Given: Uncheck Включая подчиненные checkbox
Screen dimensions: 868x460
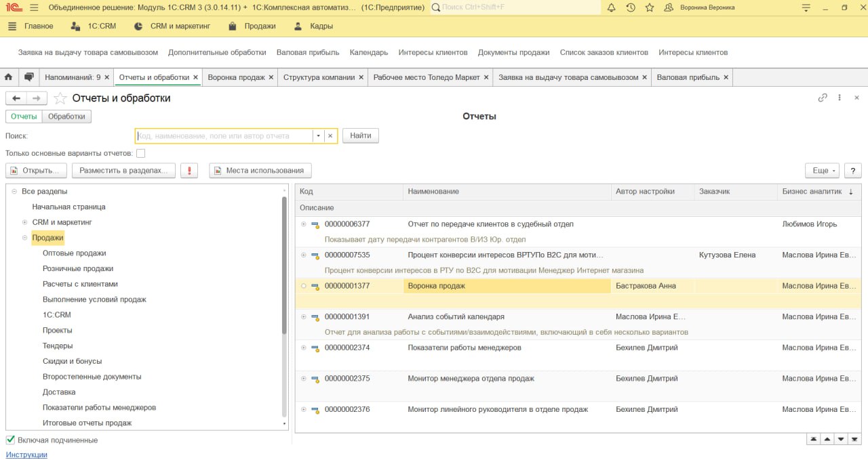Looking at the screenshot, I should coord(10,440).
